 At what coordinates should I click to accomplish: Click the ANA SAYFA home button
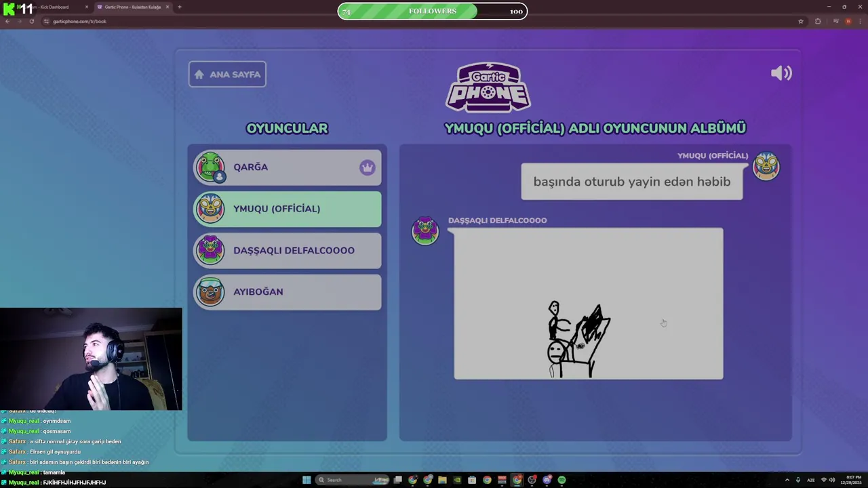click(x=227, y=75)
